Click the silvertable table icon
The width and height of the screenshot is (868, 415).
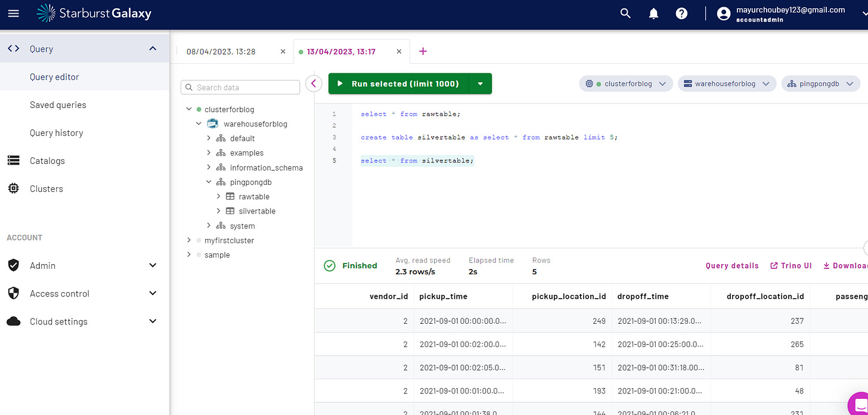click(230, 211)
